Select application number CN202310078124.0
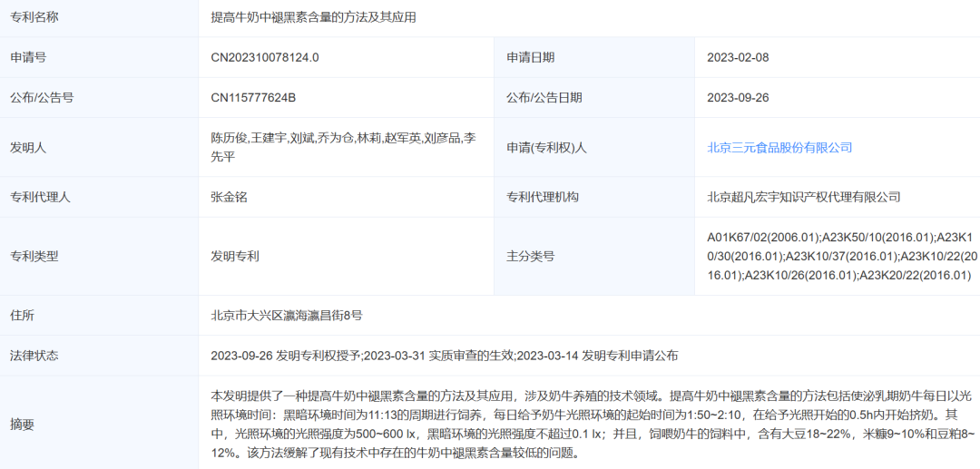 pyautogui.click(x=265, y=57)
